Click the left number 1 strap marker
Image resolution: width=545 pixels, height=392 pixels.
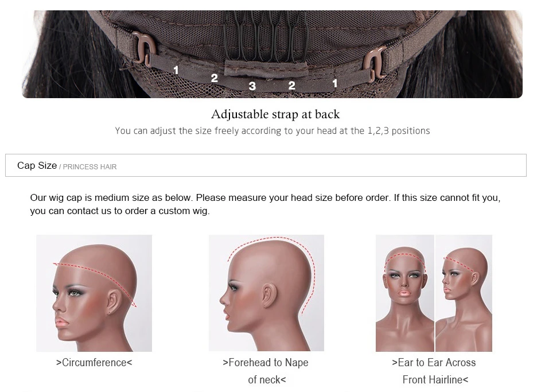(x=176, y=70)
